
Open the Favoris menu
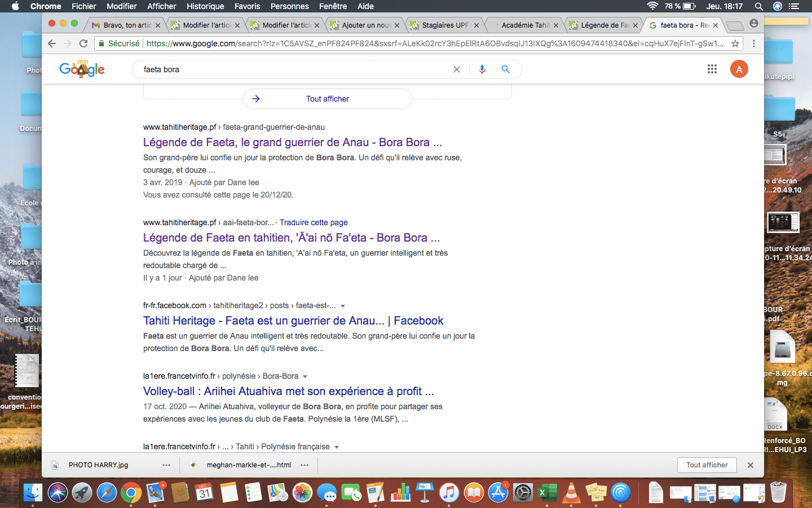point(248,6)
